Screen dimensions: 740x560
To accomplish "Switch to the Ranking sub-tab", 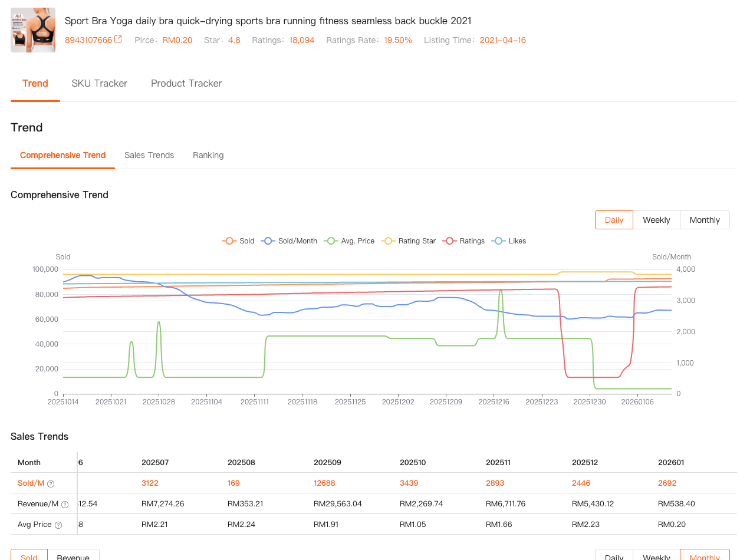I will (208, 156).
